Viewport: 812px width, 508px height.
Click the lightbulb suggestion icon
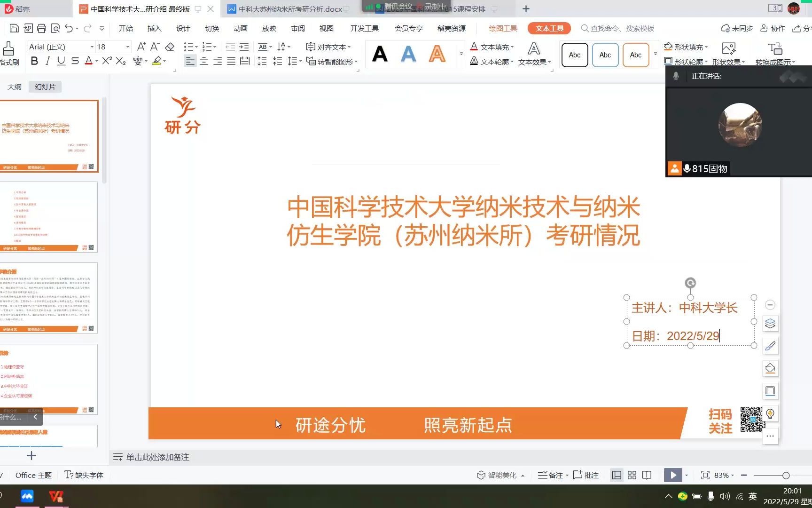tap(770, 413)
